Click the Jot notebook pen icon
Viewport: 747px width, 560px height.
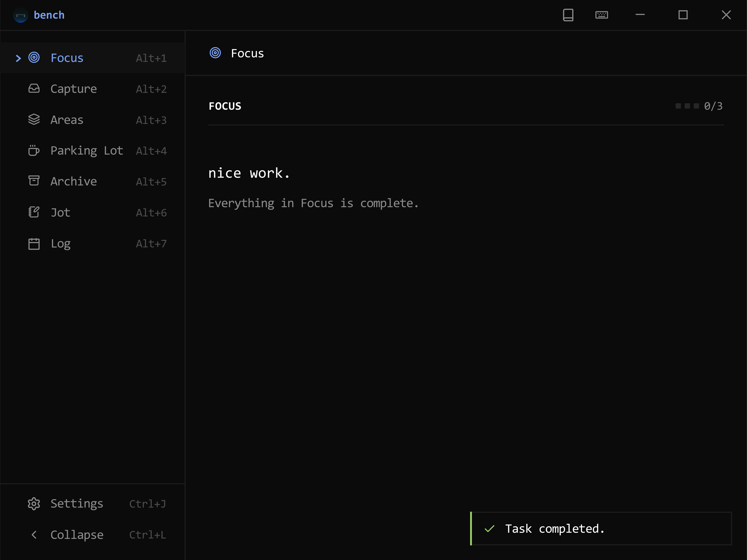34,212
